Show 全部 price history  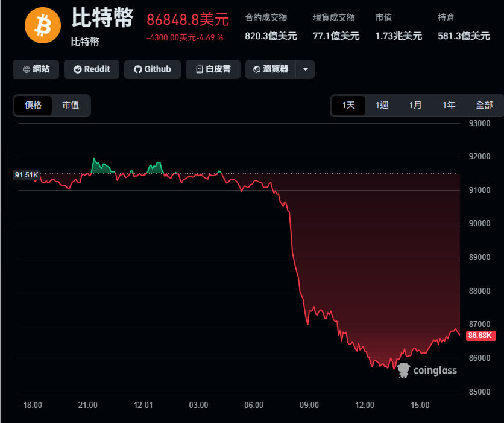pyautogui.click(x=484, y=105)
